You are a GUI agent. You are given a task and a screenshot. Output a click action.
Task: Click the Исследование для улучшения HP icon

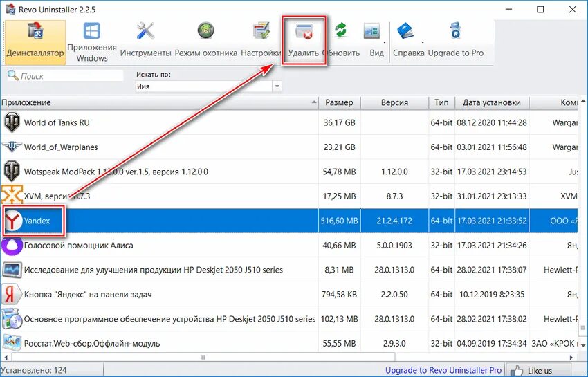click(x=12, y=270)
